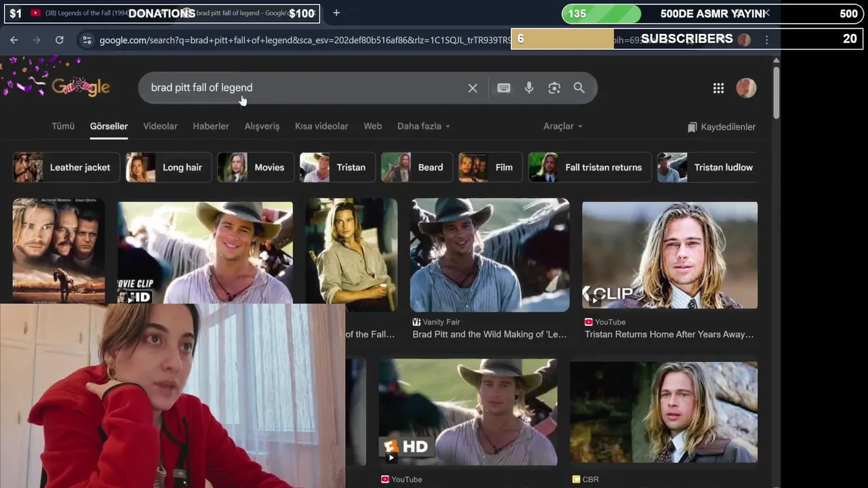Open the CBR image thumbnail
This screenshot has height=488, width=868.
pyautogui.click(x=664, y=412)
